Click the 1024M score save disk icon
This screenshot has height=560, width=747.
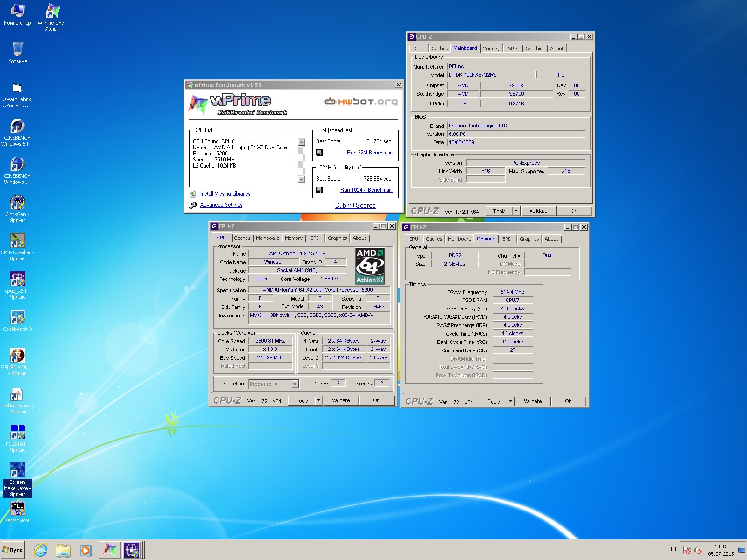point(319,190)
